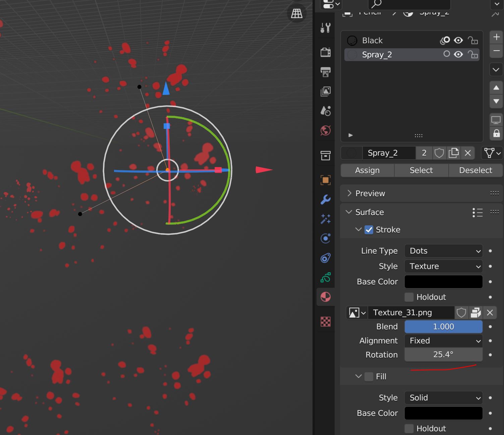Open the Object properties tab

pos(325,180)
